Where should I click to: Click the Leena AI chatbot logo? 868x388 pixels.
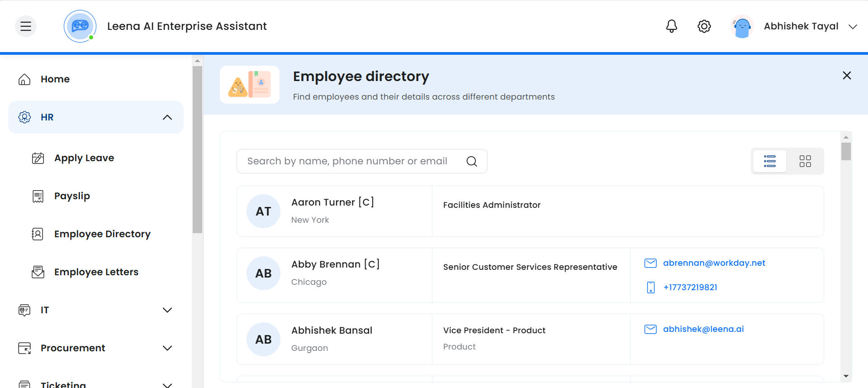coord(80,26)
